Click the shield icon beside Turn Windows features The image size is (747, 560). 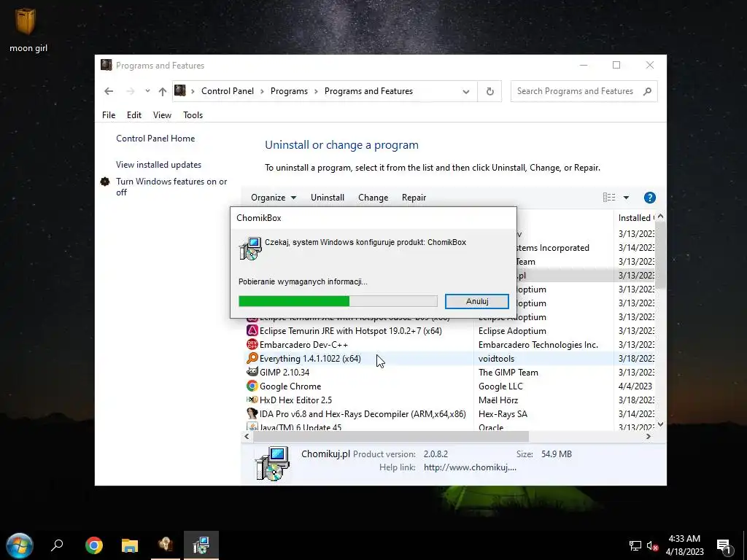pos(105,182)
